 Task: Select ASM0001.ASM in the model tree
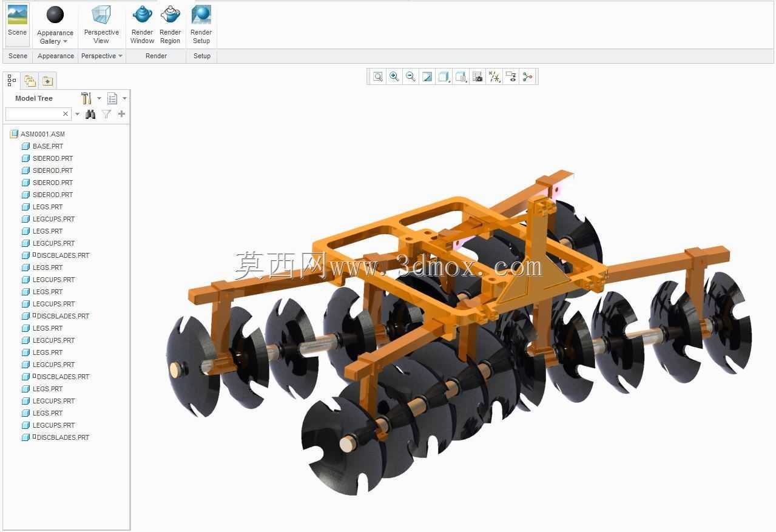pos(42,134)
